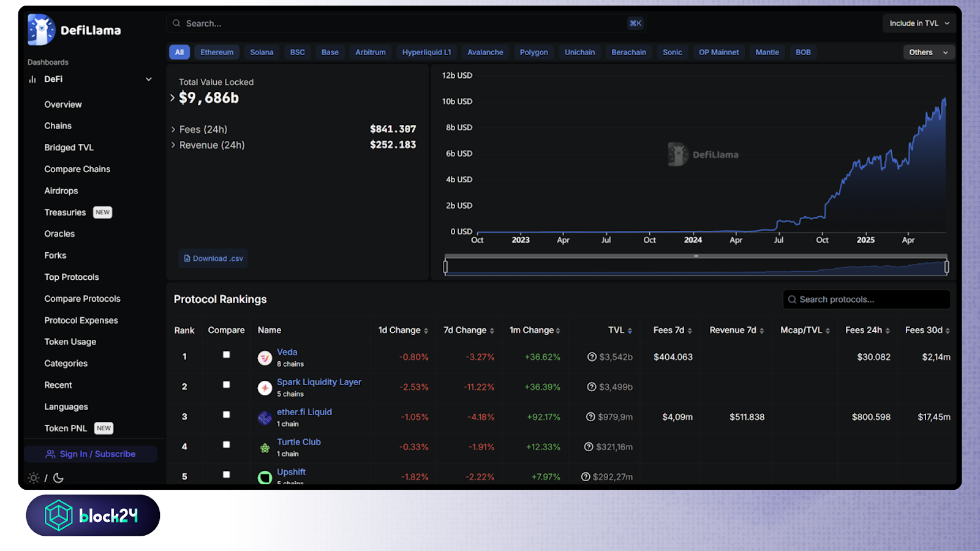
Task: Select the Polygon chain tab
Action: coord(533,52)
